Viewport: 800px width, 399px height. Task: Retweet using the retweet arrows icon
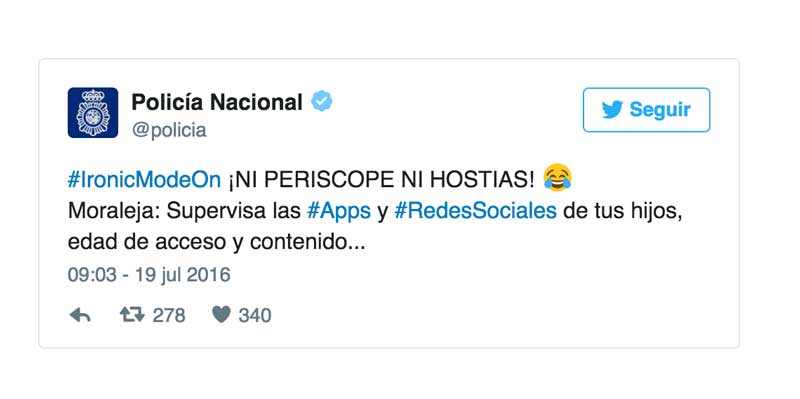(x=132, y=315)
